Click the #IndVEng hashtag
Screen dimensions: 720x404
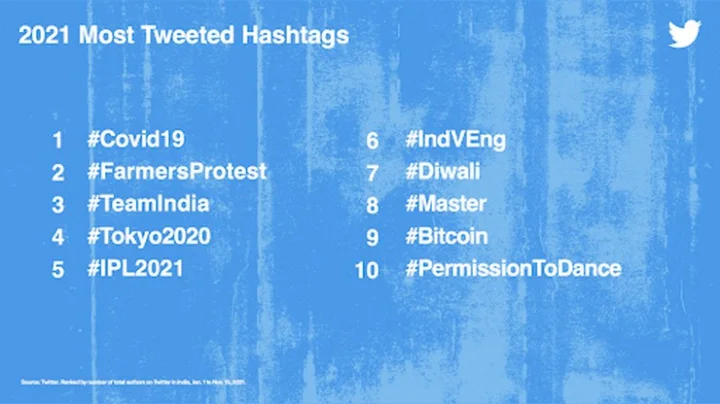[x=456, y=139]
